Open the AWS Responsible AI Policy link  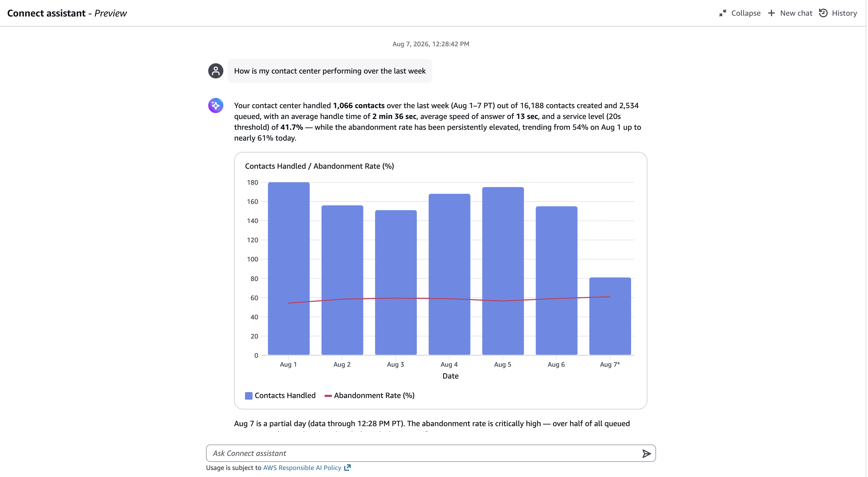coord(302,468)
